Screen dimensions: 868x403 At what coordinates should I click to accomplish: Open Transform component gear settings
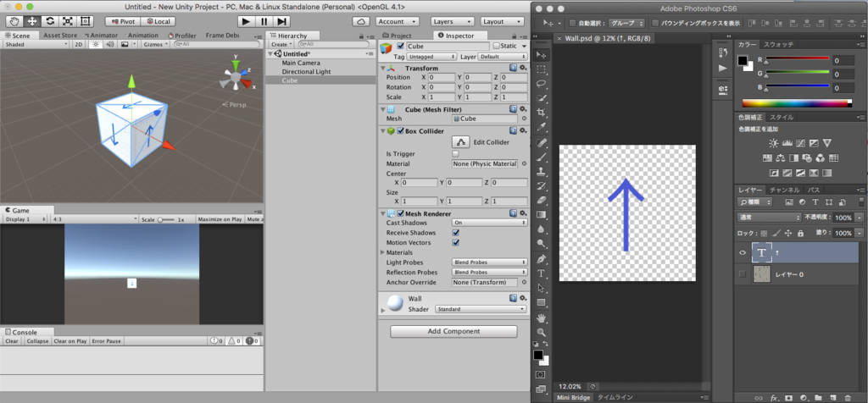523,68
